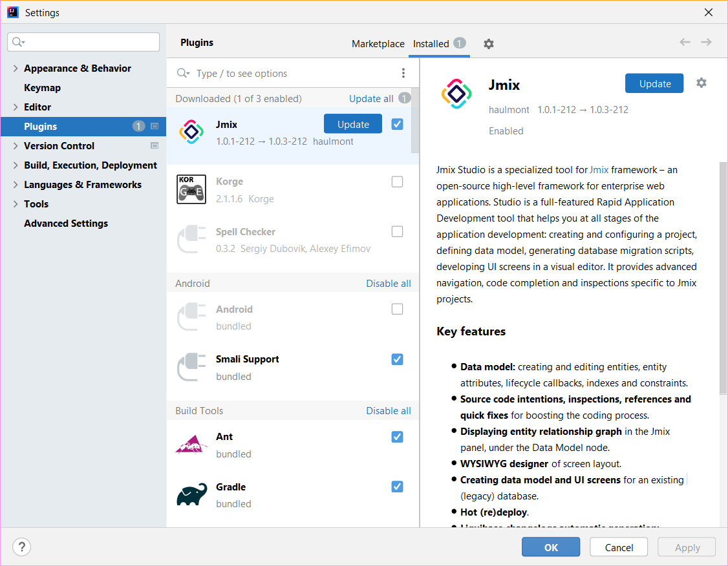
Task: Focus the settings search field
Action: (84, 42)
